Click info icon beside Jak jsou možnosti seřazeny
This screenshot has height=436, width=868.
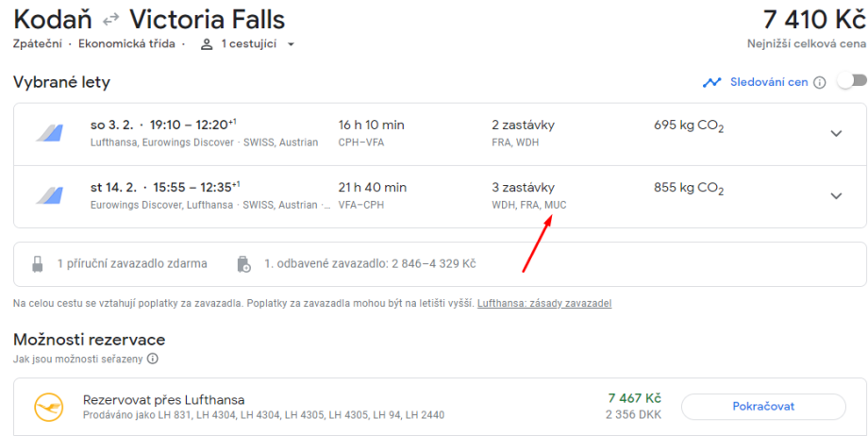tap(152, 359)
